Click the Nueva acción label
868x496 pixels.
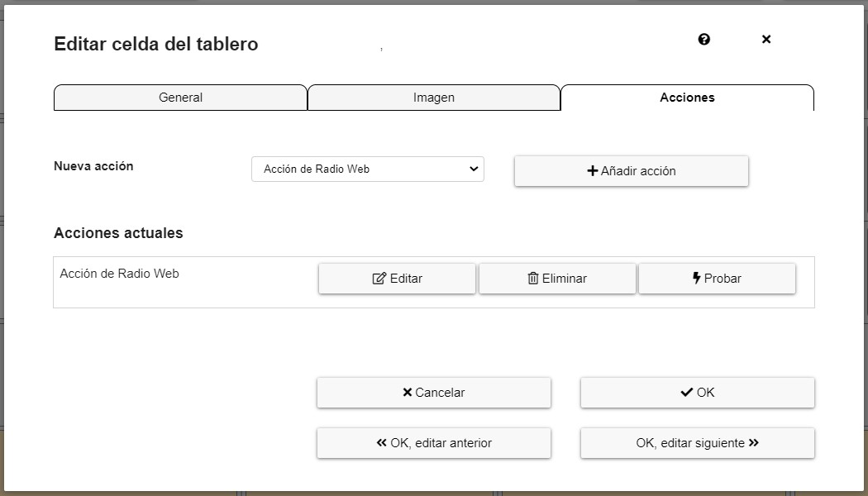pyautogui.click(x=93, y=166)
